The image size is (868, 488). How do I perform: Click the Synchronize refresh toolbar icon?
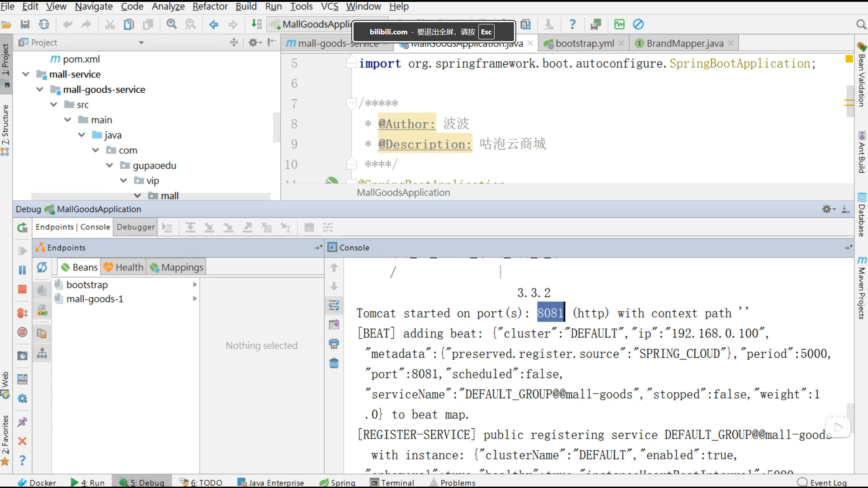[x=44, y=24]
